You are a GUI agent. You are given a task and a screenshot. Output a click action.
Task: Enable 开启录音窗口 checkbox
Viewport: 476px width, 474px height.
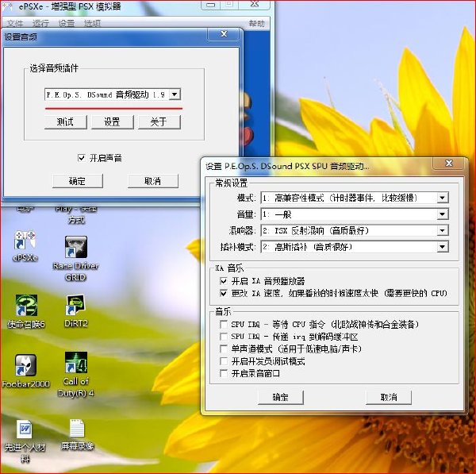pos(224,373)
